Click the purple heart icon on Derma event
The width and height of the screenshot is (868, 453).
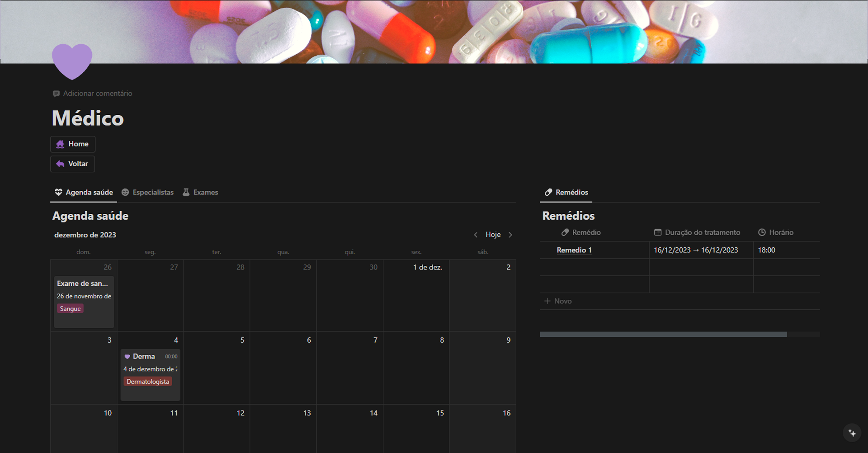[x=127, y=357]
